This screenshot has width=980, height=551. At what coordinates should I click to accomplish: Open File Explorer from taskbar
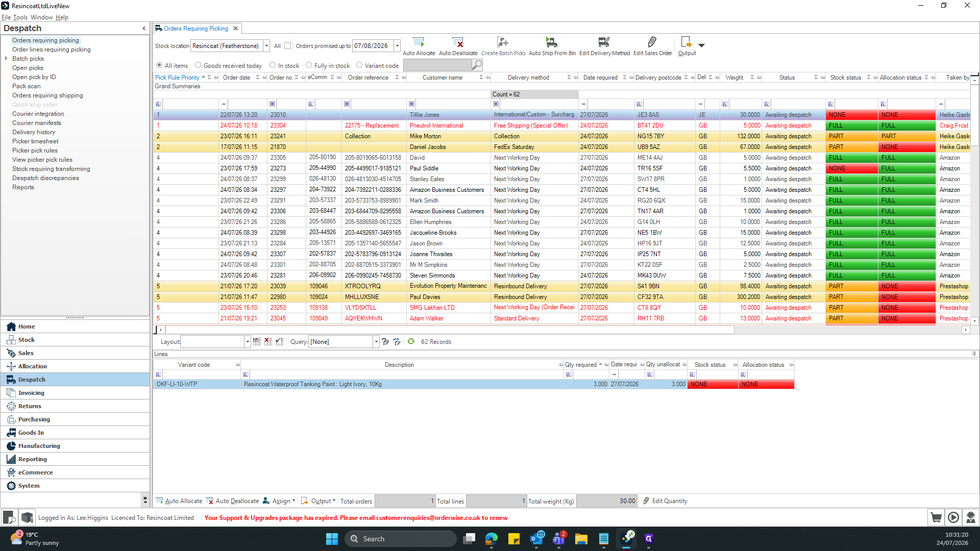coord(581,539)
